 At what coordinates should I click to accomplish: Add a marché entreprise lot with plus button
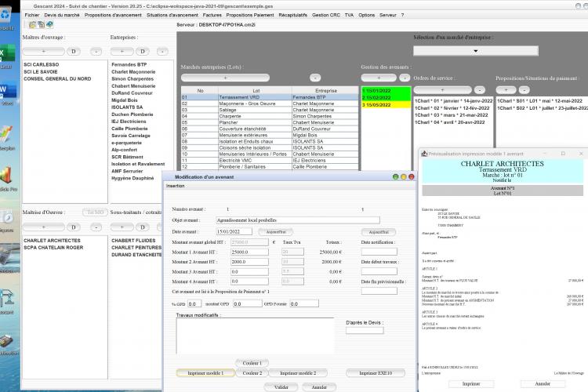click(x=225, y=78)
